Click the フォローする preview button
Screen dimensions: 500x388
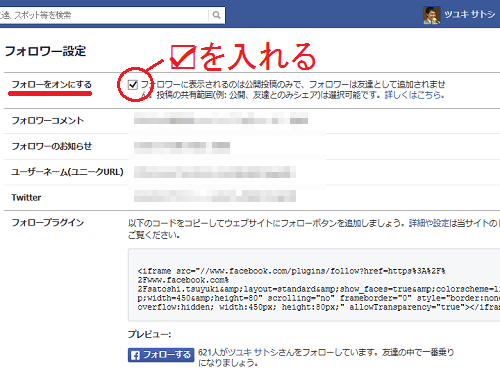pyautogui.click(x=161, y=355)
